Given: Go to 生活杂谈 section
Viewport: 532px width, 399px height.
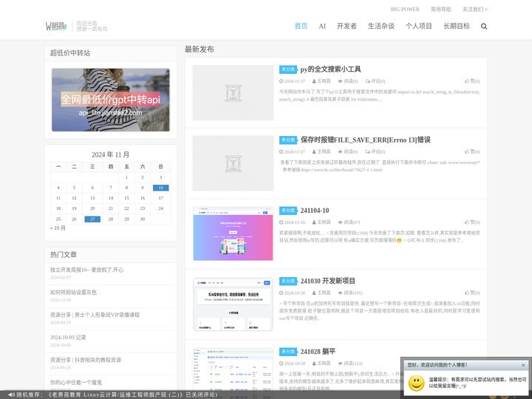Looking at the screenshot, I should [x=381, y=26].
